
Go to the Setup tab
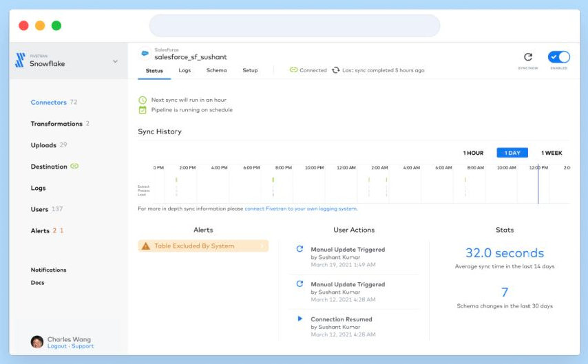pyautogui.click(x=250, y=70)
